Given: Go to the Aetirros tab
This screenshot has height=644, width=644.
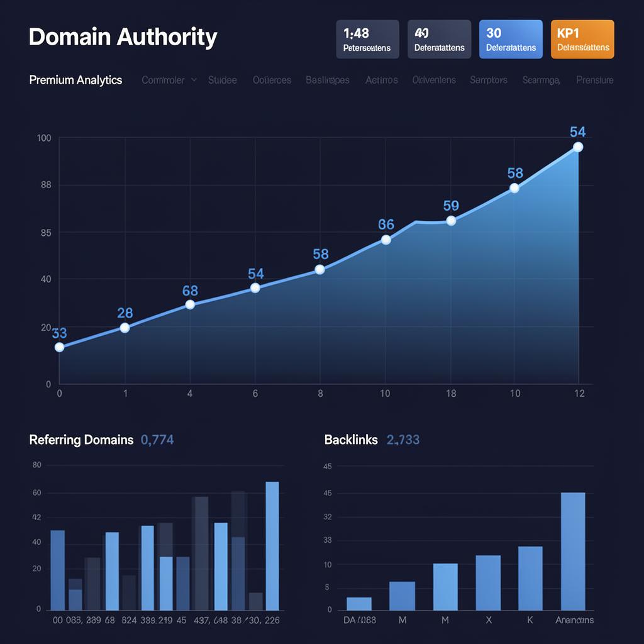Looking at the screenshot, I should (382, 80).
